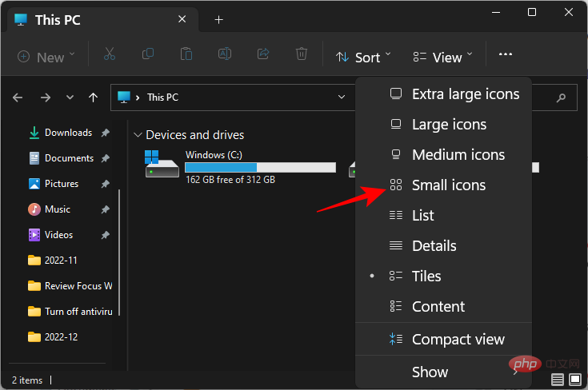Switch to details view via status bar icon

[558, 380]
